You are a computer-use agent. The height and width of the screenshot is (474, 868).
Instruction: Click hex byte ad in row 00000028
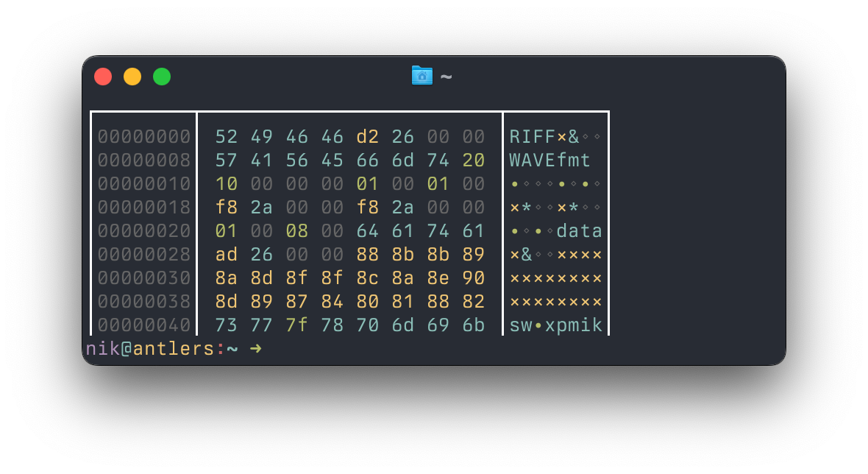click(x=227, y=255)
